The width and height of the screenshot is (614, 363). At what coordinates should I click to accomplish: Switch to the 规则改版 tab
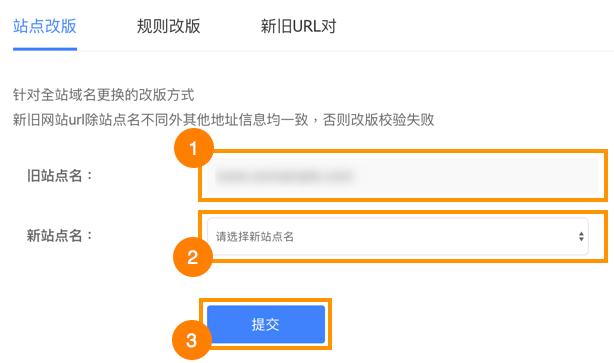168,26
